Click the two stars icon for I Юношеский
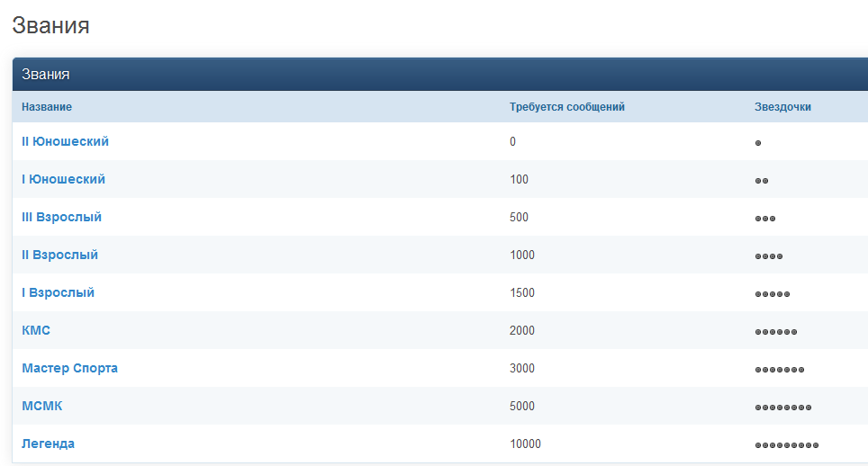Screen dimensions: 868x466 click(x=762, y=181)
